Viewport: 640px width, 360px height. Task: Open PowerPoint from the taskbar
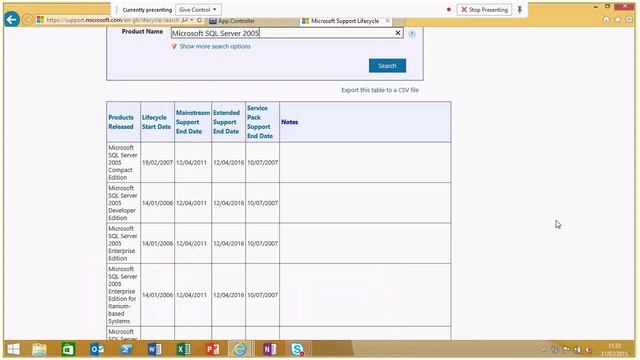coord(212,349)
